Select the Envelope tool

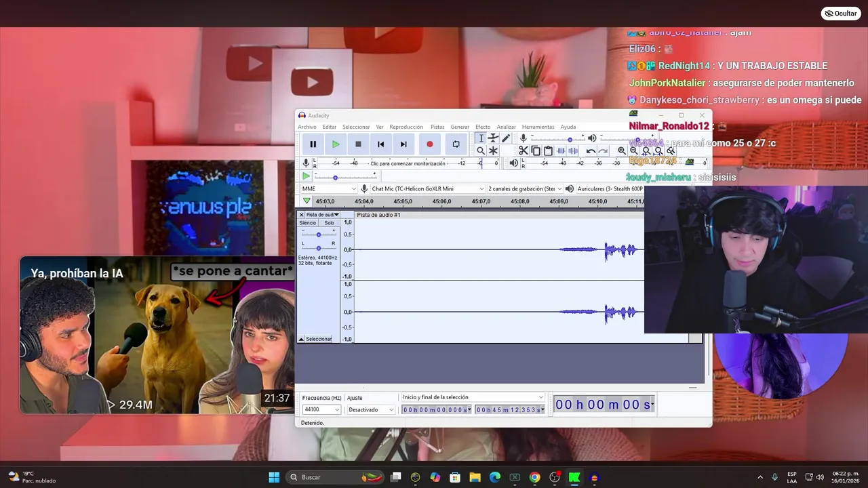point(493,138)
